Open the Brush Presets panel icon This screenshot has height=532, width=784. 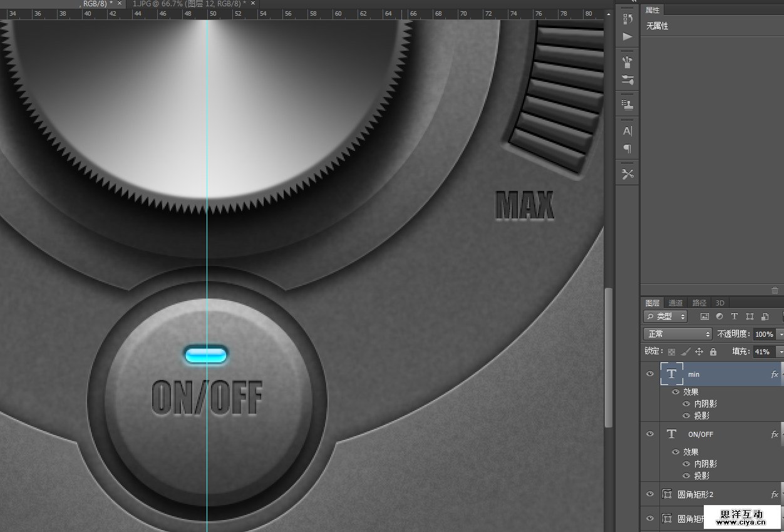(x=627, y=62)
